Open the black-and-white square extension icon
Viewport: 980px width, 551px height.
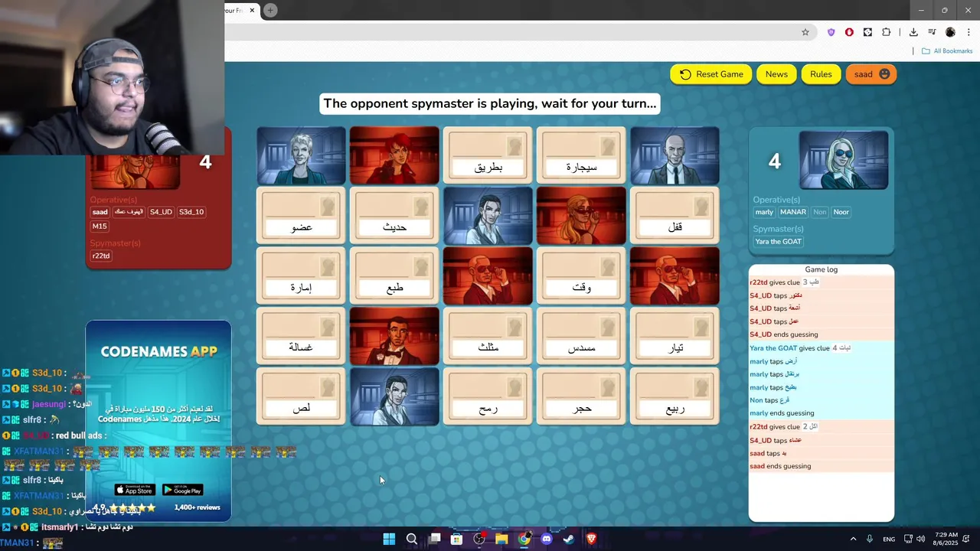point(867,32)
